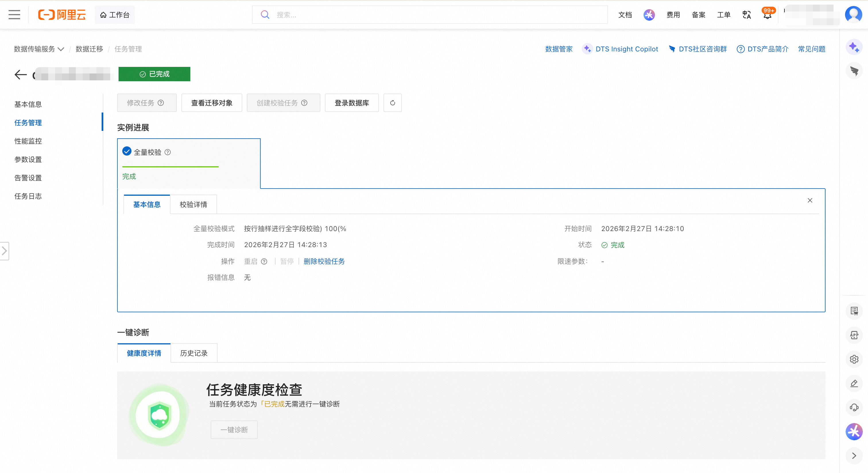
Task: Close the 基本信息 detail panel
Action: click(810, 200)
